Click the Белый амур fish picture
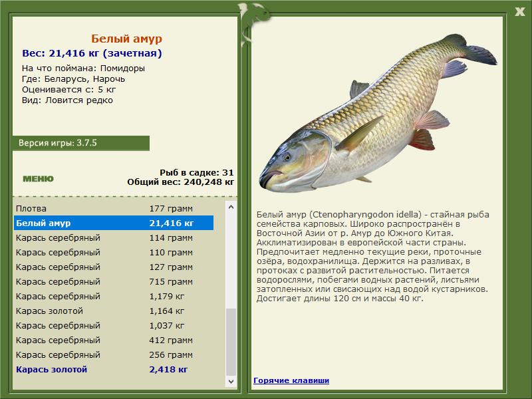The height and width of the screenshot is (399, 532). click(x=378, y=114)
